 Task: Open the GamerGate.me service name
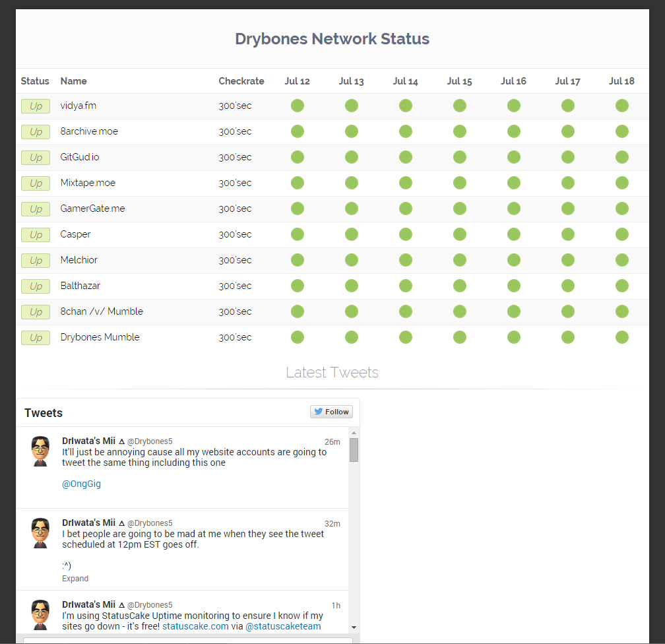tap(92, 209)
